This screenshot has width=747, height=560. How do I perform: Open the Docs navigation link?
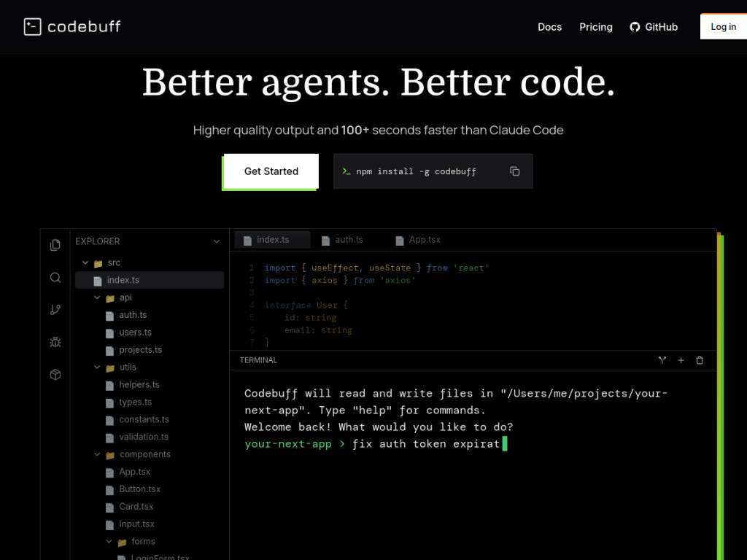pyautogui.click(x=550, y=27)
